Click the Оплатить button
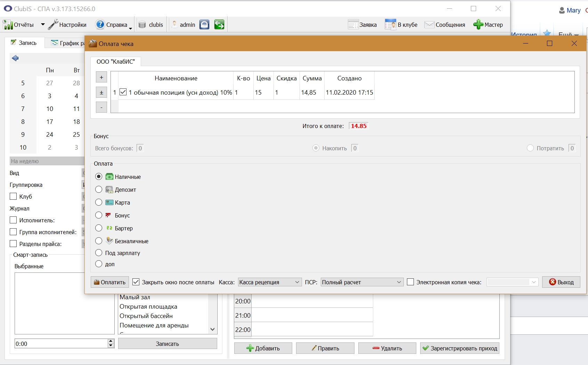This screenshot has height=365, width=588. [x=110, y=282]
